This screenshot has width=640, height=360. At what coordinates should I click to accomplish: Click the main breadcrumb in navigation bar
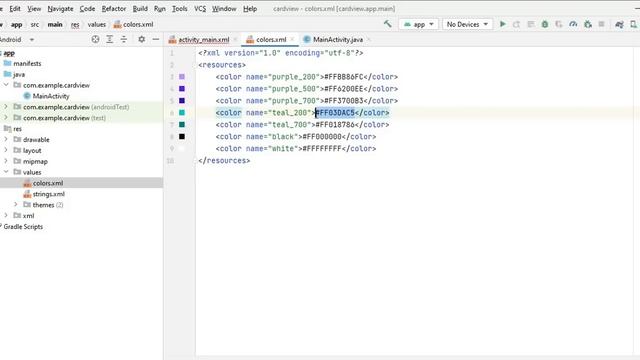55,24
